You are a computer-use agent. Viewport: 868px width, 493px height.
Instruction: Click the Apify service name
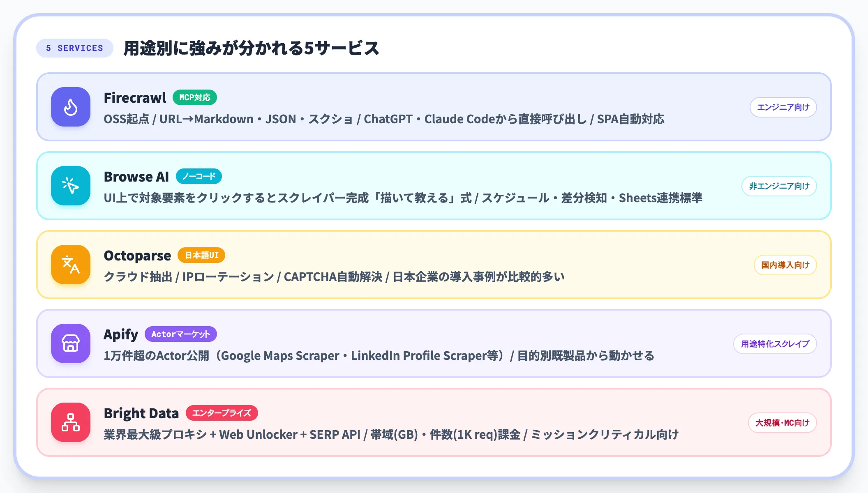(121, 334)
